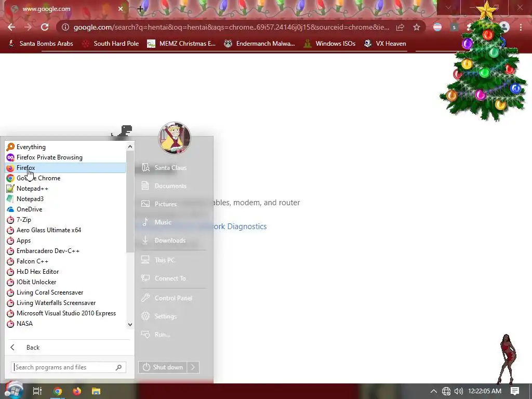
Task: Open Windows ISOs bookmark
Action: point(330,44)
